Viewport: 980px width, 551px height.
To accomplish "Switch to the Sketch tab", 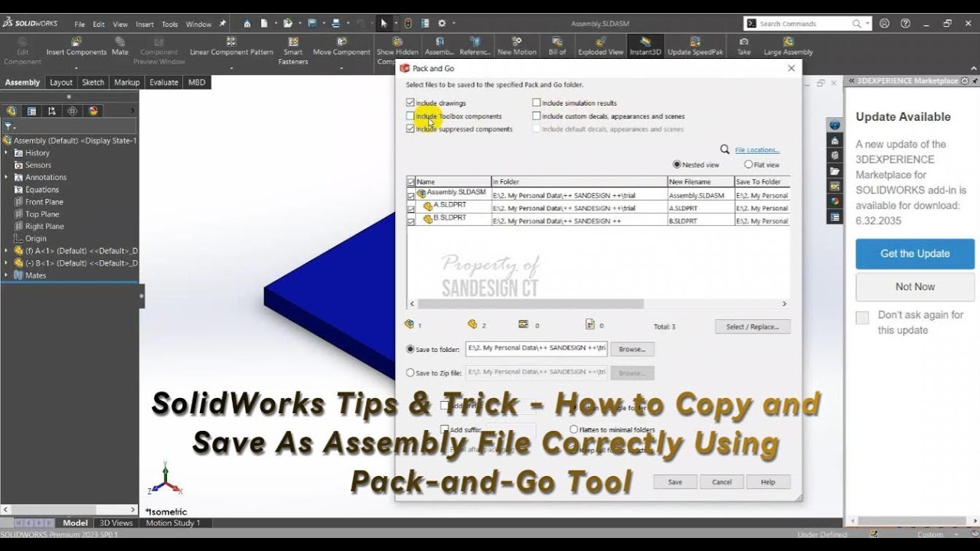I will pyautogui.click(x=93, y=83).
